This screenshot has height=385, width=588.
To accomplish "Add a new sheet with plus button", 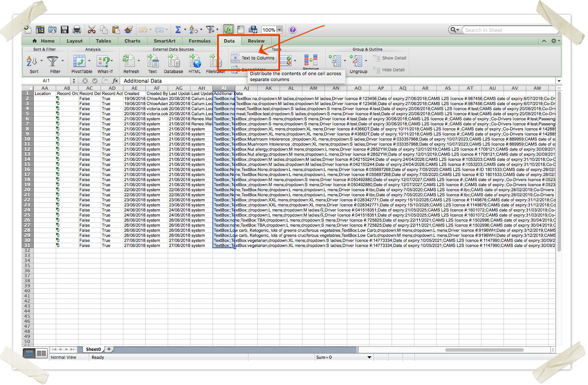I will [x=109, y=349].
